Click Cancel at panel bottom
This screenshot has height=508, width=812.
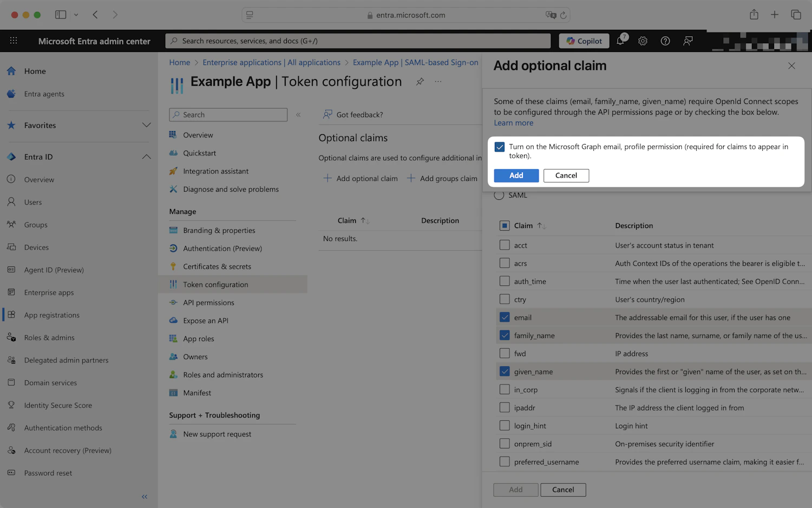coord(563,490)
